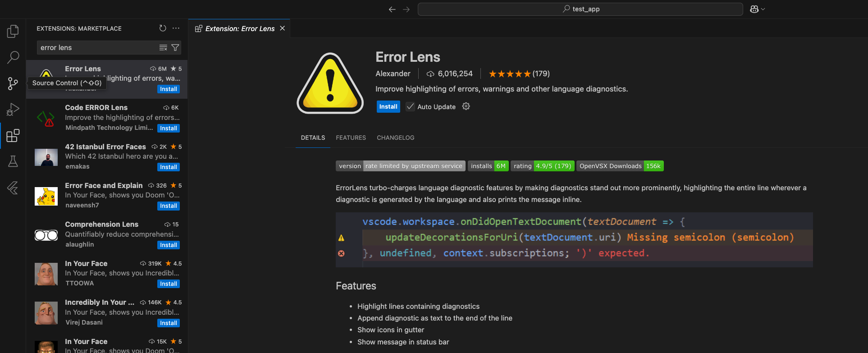The image size is (868, 353).
Task: Select the Extensions view icon
Action: tap(13, 136)
